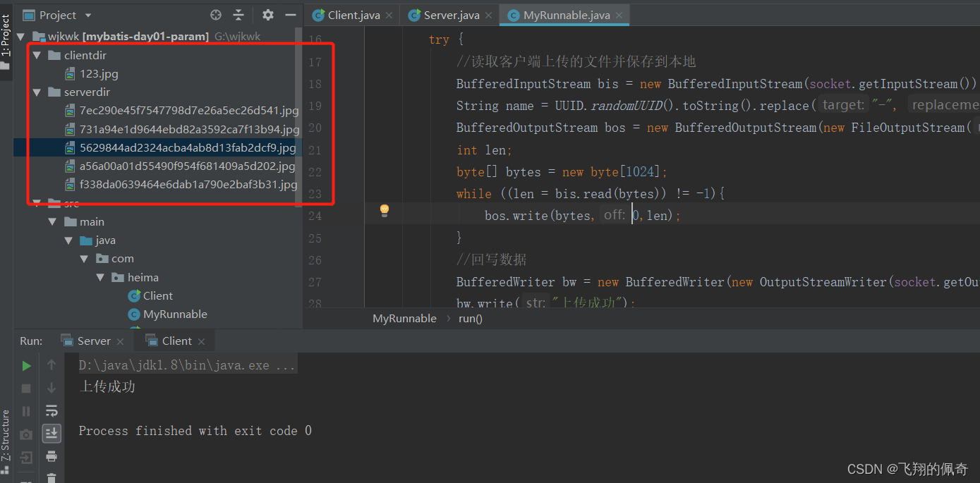Image resolution: width=980 pixels, height=483 pixels.
Task: Click the green Rerun button in Run panel
Action: [x=26, y=365]
